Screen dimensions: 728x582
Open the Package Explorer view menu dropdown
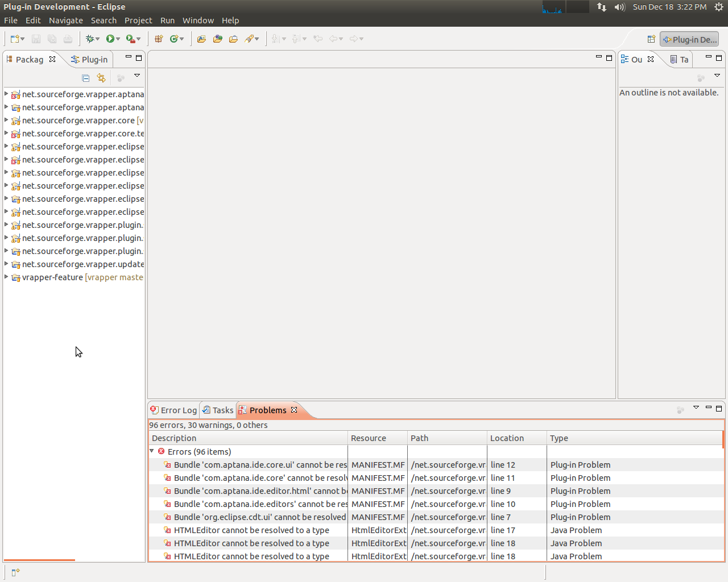click(137, 76)
